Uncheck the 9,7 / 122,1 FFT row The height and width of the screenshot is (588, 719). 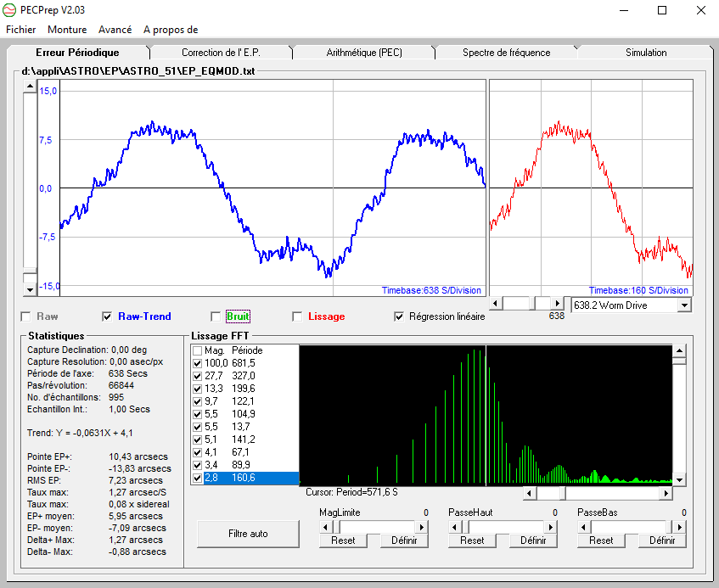point(197,402)
